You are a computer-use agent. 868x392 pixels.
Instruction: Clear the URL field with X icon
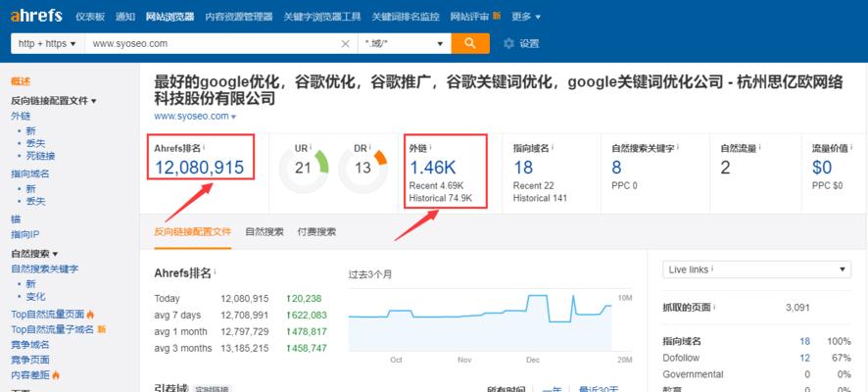[346, 44]
